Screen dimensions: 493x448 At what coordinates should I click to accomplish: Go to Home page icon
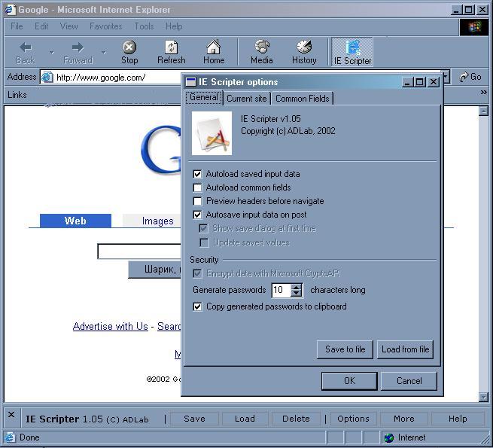(x=214, y=47)
